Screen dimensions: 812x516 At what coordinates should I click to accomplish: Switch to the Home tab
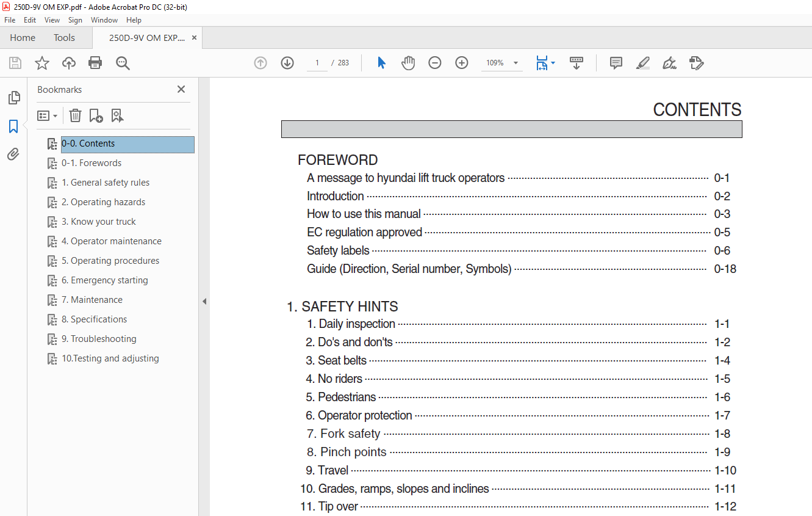coord(23,38)
